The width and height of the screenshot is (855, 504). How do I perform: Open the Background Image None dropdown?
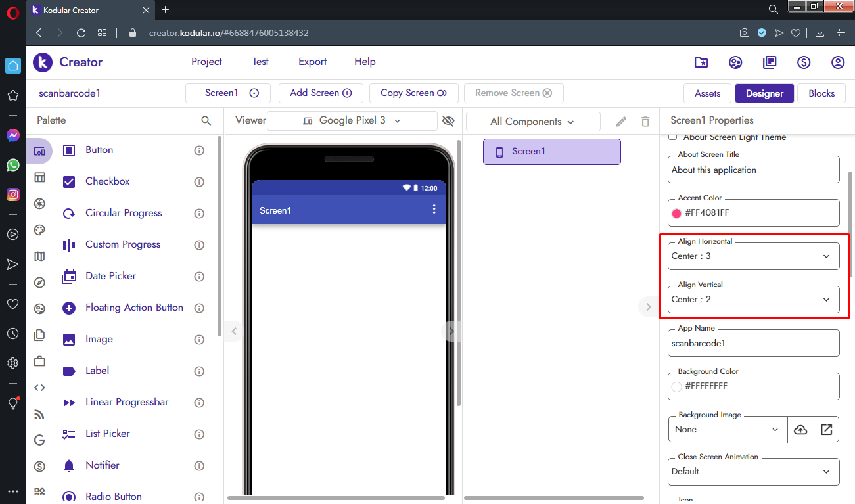[728, 430]
